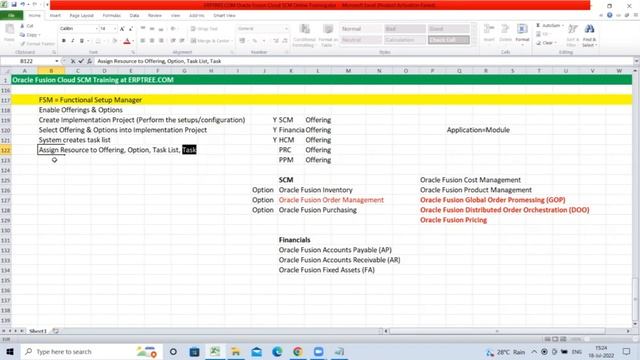Switch to the Review tab
640x360 pixels.
click(155, 16)
